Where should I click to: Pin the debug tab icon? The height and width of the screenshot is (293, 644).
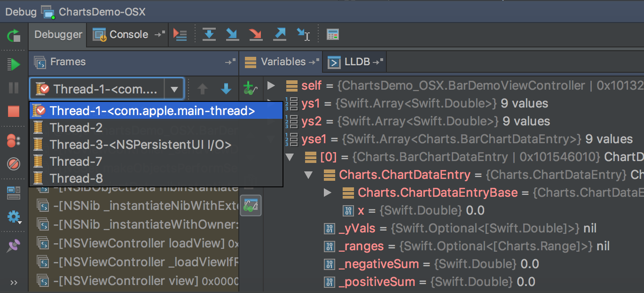click(14, 245)
